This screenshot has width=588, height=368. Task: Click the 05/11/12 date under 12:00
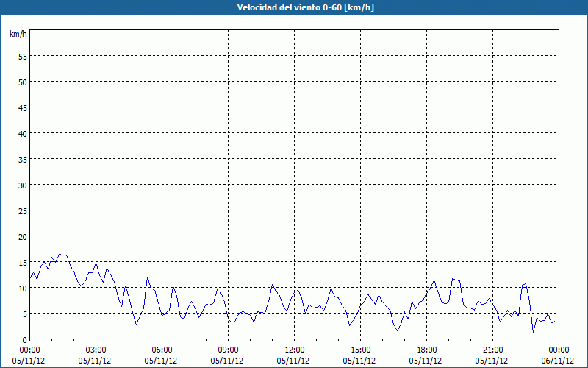293,361
